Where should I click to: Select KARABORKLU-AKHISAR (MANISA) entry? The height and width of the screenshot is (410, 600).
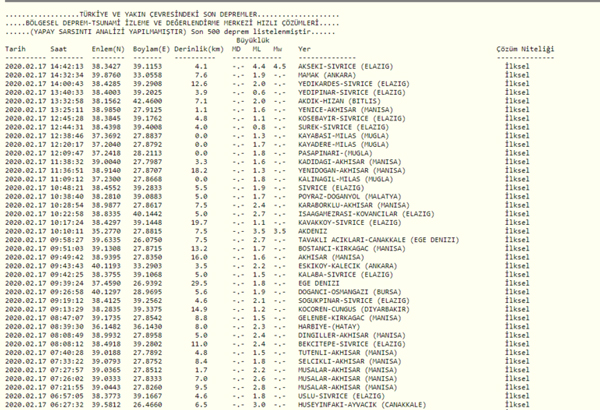(354, 205)
